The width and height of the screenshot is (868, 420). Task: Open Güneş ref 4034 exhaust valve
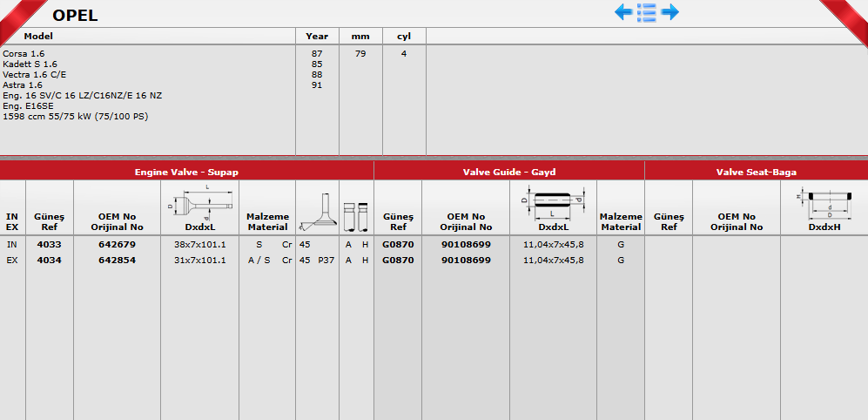49,260
